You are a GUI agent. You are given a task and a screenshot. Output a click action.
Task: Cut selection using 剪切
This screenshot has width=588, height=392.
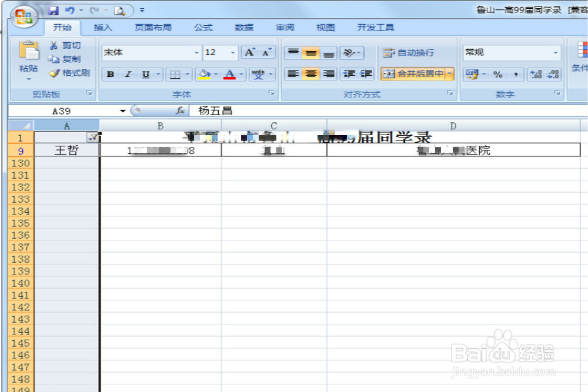pos(65,45)
